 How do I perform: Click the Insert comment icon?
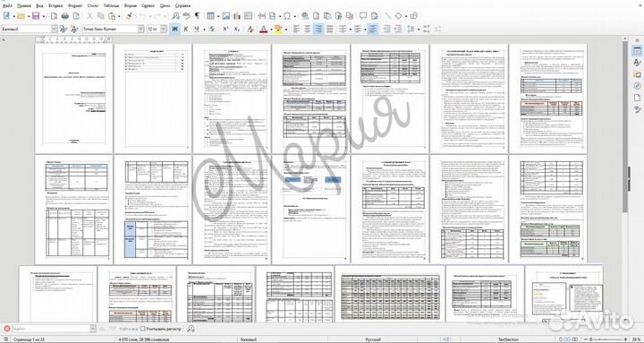tap(363, 16)
